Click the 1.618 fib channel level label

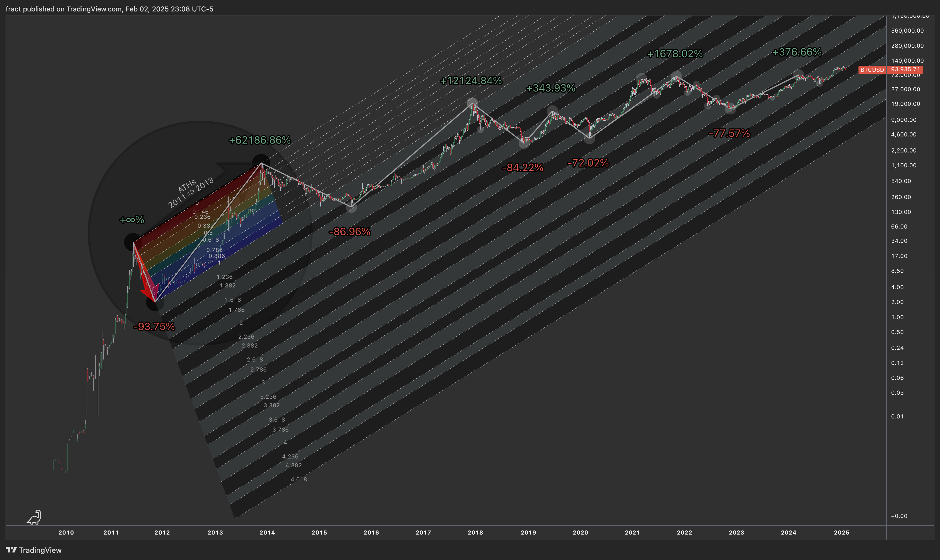(x=233, y=300)
